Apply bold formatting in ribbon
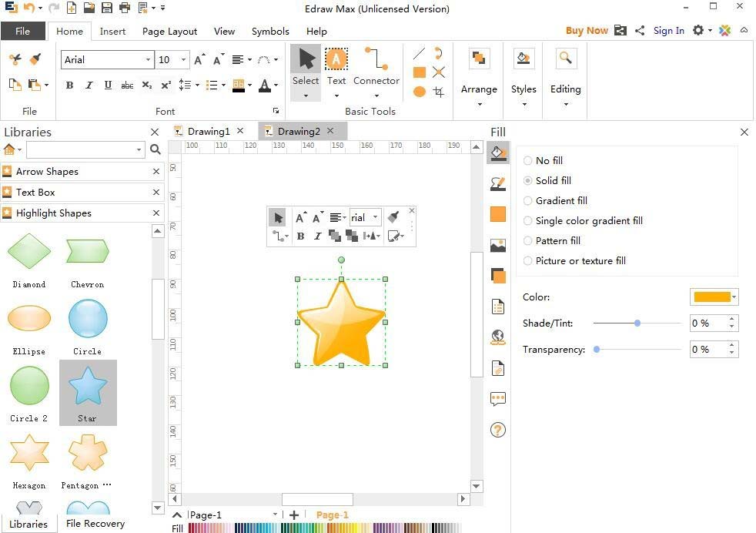 [69, 85]
